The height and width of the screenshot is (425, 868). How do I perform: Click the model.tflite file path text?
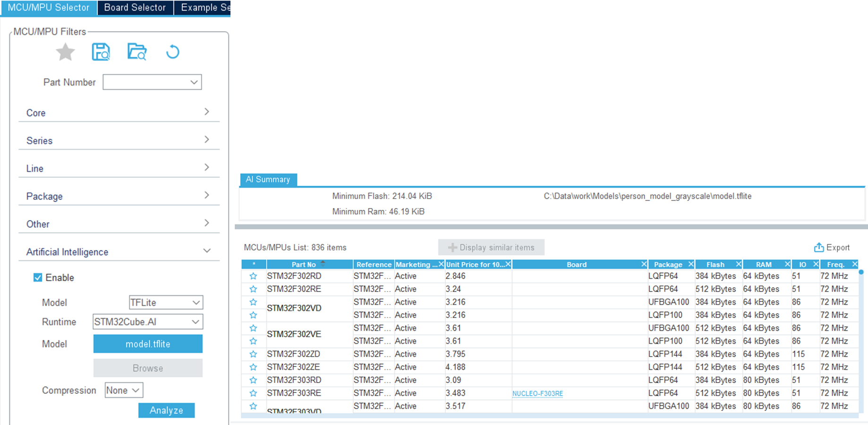[x=647, y=196]
